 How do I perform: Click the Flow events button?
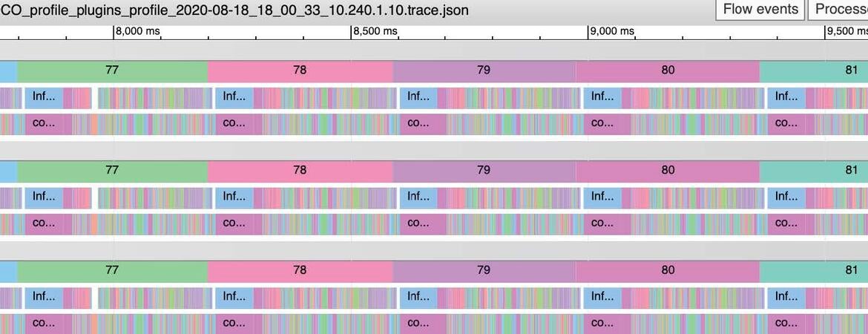tap(760, 10)
